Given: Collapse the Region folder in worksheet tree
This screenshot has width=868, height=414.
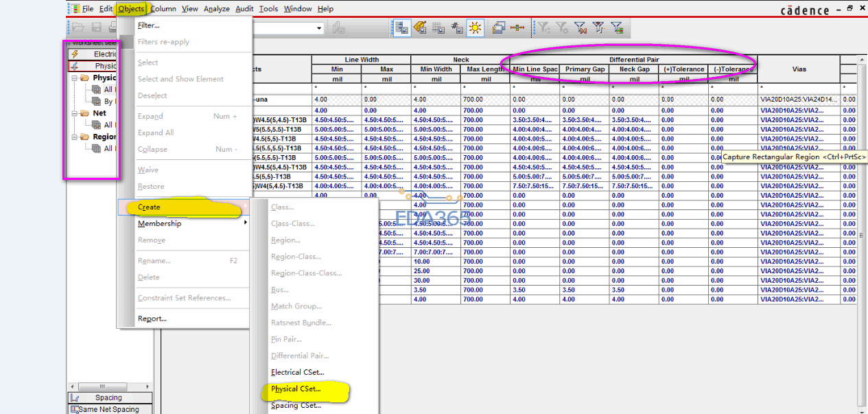Looking at the screenshot, I should coord(75,137).
